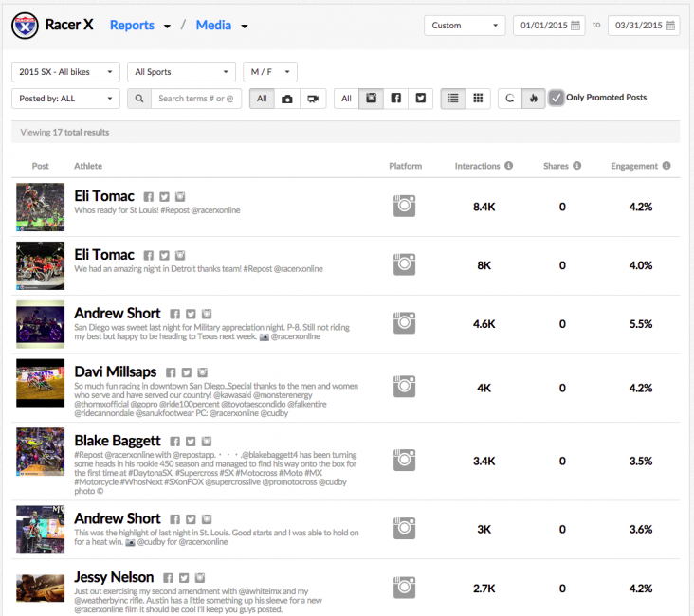The image size is (694, 616).
Task: Filter media by photos camera icon
Action: pos(286,99)
